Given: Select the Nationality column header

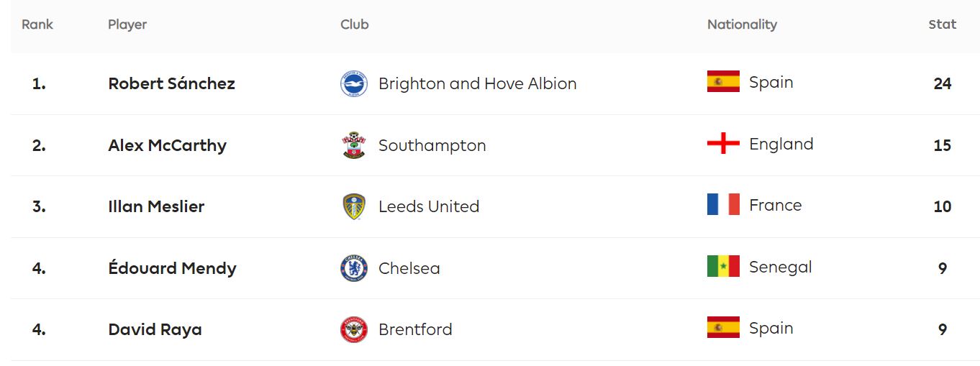Looking at the screenshot, I should (742, 24).
